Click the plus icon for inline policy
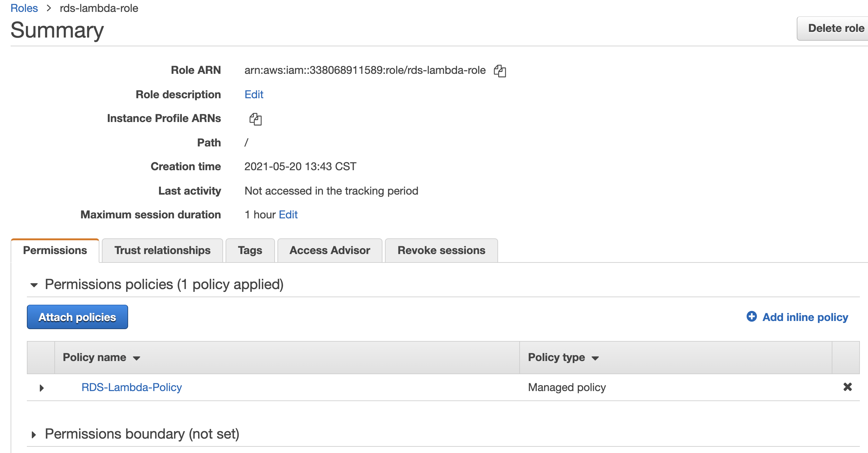This screenshot has width=868, height=453. tap(751, 316)
